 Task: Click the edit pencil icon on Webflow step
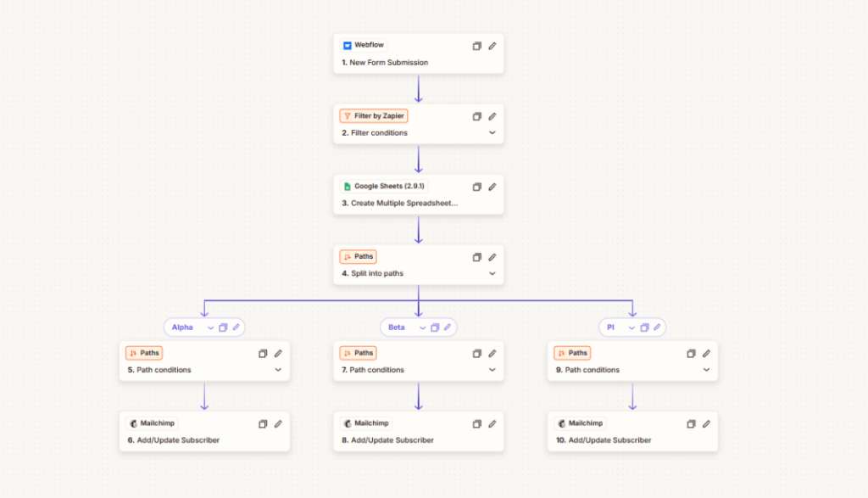click(x=492, y=46)
